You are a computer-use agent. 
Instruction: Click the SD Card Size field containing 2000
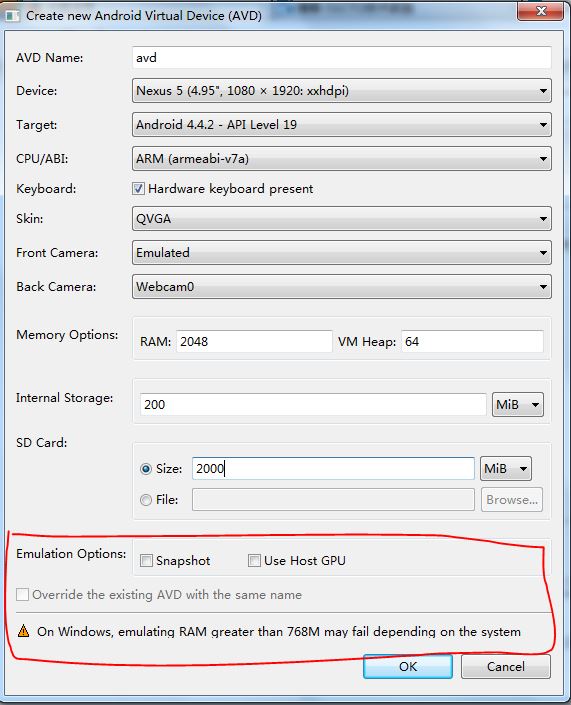coord(333,469)
